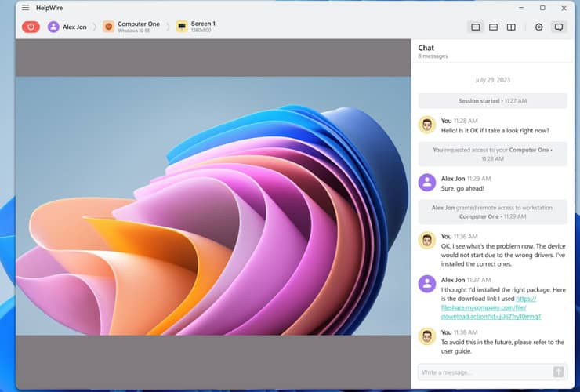Click the orange Computer One icon
The height and width of the screenshot is (392, 580).
pos(109,27)
